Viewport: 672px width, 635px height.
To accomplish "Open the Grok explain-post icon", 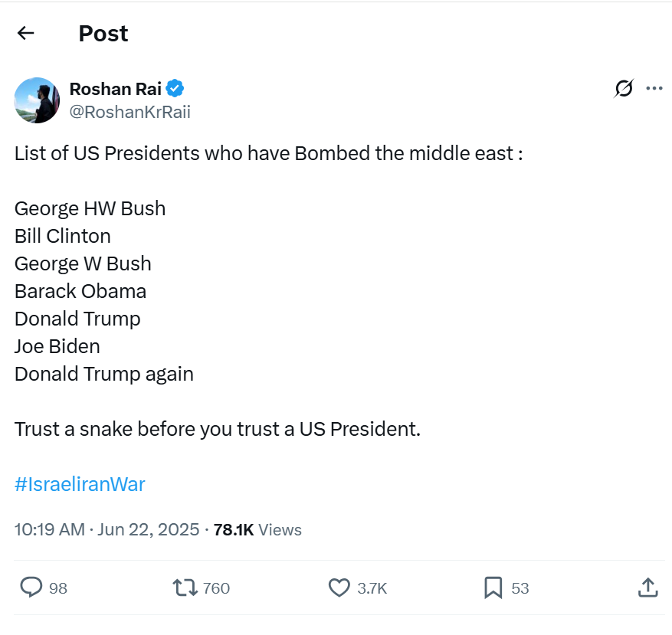I will [x=624, y=89].
